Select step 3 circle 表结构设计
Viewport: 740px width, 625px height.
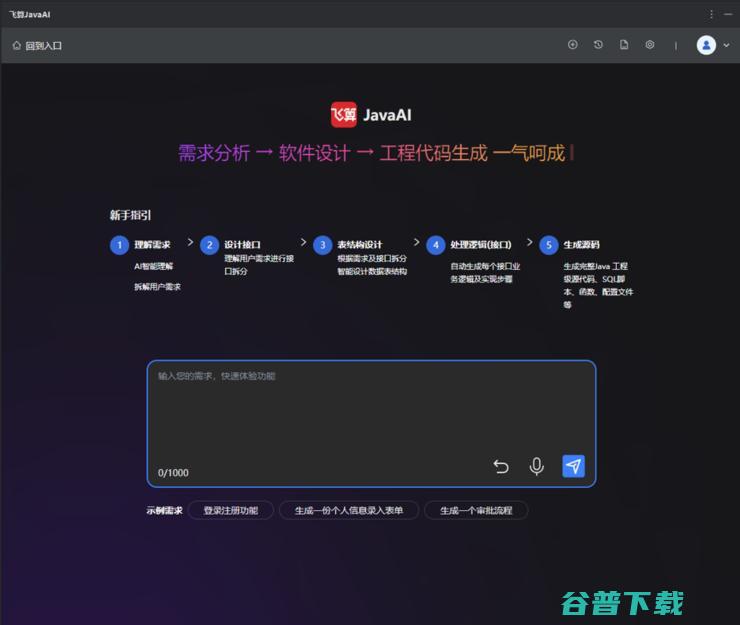[x=322, y=245]
